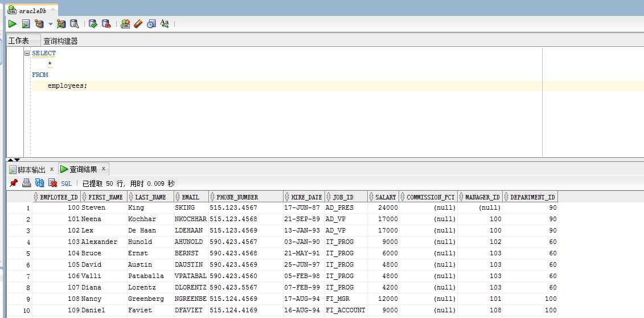The image size is (644, 318).
Task: Click the splitter collapse arrows above results
Action: coord(14,160)
